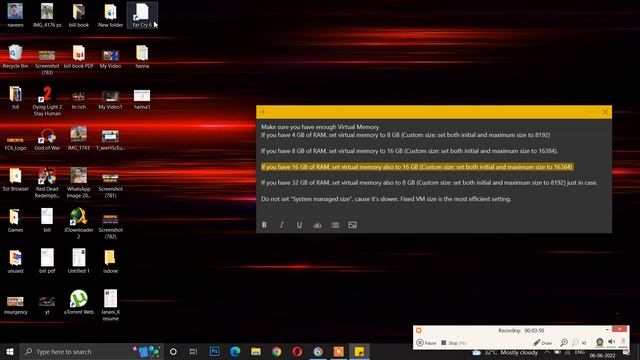Select the Red Dead Redemption shortcut
Viewport: 640px width, 360px height.
click(x=47, y=182)
